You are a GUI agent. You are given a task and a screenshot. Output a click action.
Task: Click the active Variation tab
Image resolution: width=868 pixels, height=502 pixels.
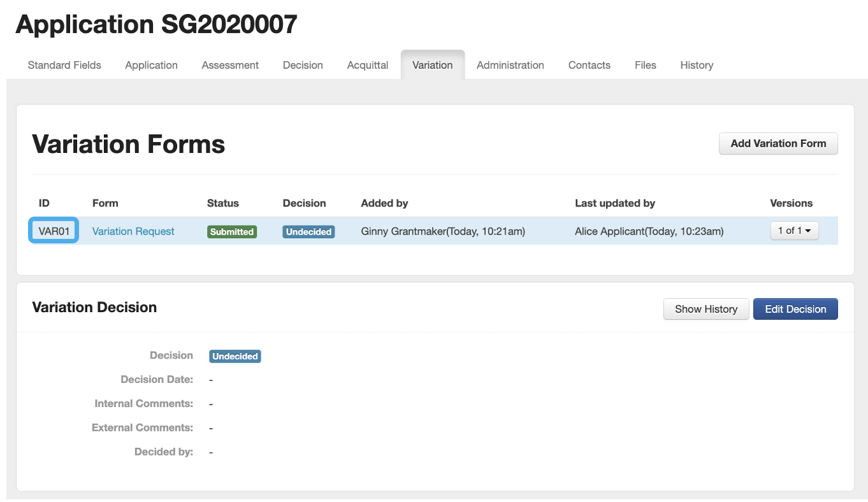(x=432, y=65)
